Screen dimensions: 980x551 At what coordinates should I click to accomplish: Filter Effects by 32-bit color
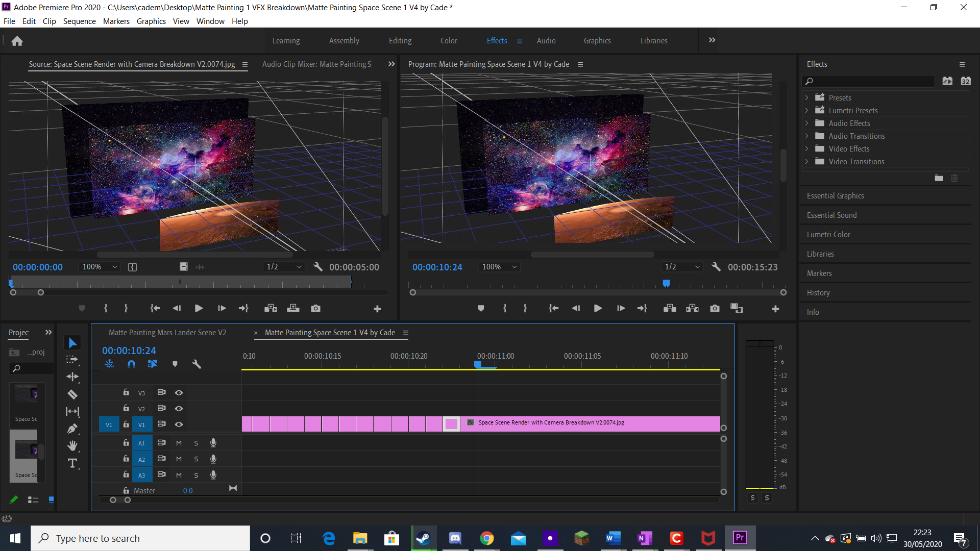[x=966, y=81]
